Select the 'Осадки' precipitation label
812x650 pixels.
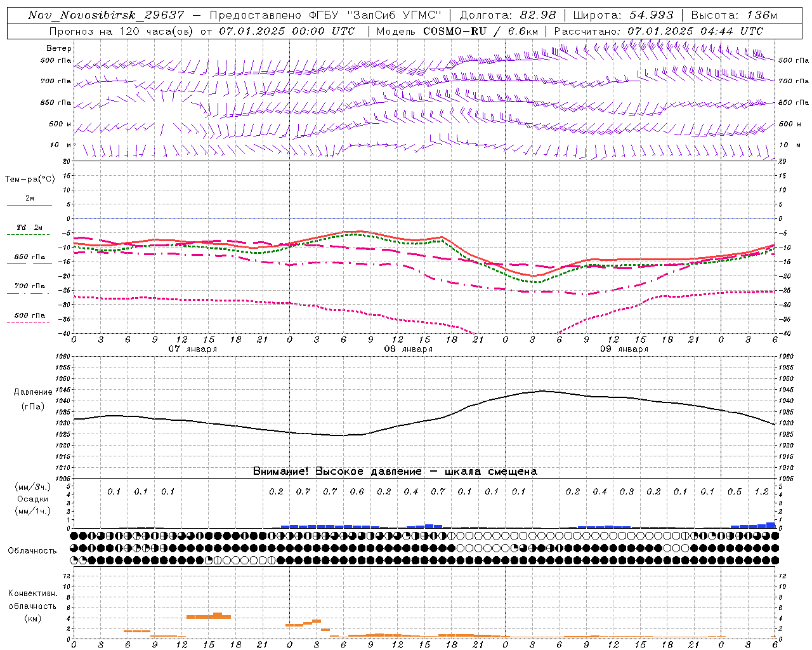[x=33, y=499]
